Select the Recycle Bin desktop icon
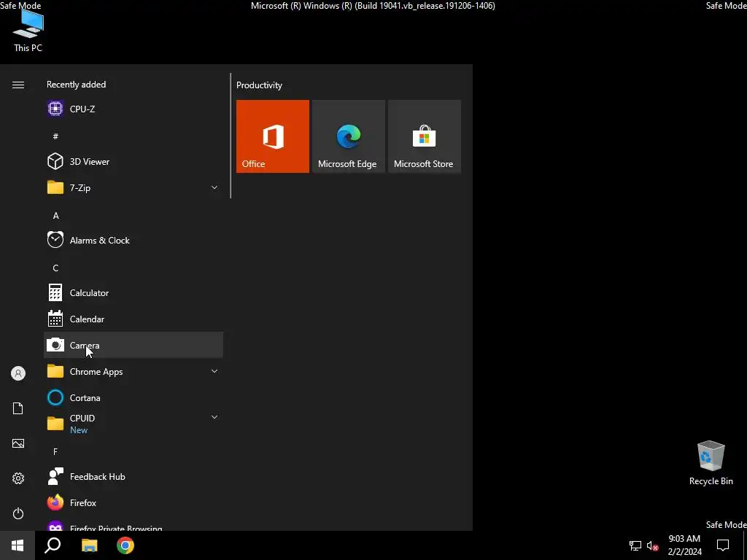The height and width of the screenshot is (560, 747). click(711, 463)
